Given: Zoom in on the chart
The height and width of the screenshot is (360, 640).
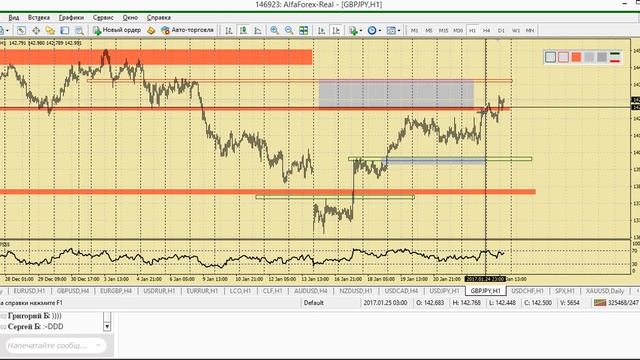Looking at the screenshot, I should (x=274, y=31).
